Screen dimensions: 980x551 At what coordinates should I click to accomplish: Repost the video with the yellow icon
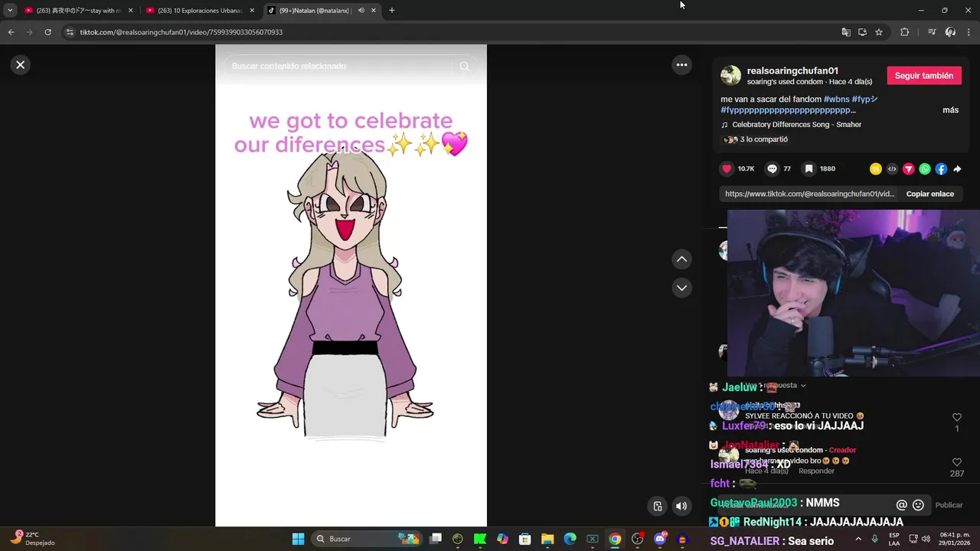pos(875,169)
